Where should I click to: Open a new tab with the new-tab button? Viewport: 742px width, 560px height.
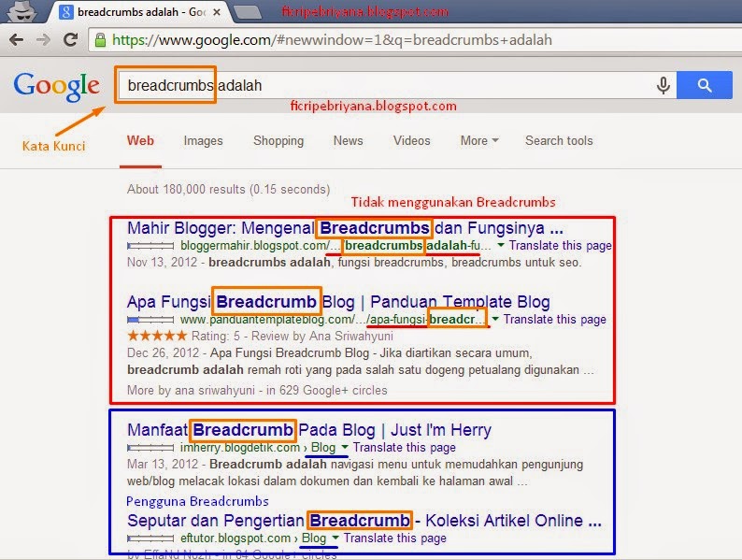tap(248, 13)
